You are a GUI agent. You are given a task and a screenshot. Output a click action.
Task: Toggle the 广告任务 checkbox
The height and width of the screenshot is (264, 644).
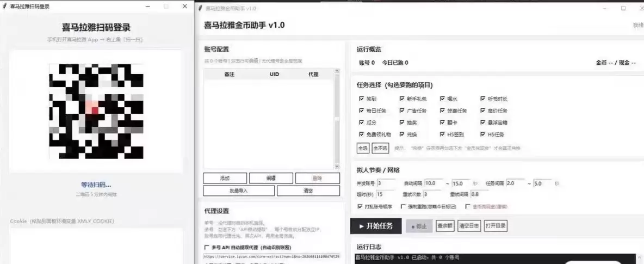[x=402, y=110]
